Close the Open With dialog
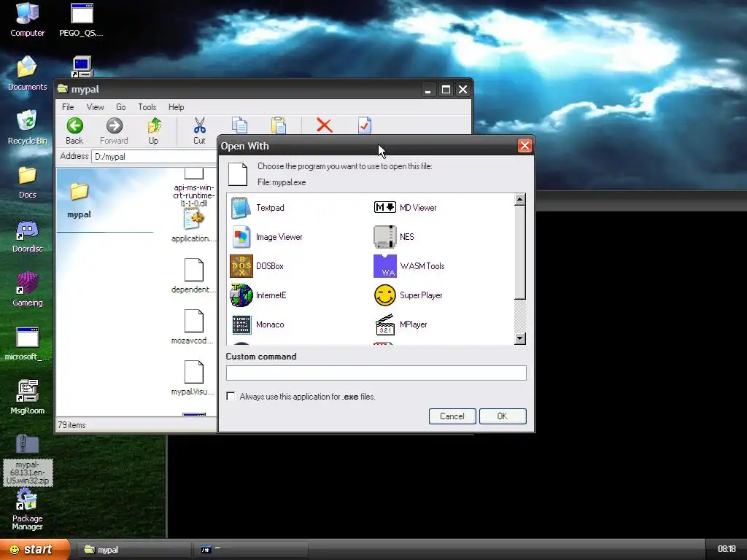 click(x=525, y=146)
